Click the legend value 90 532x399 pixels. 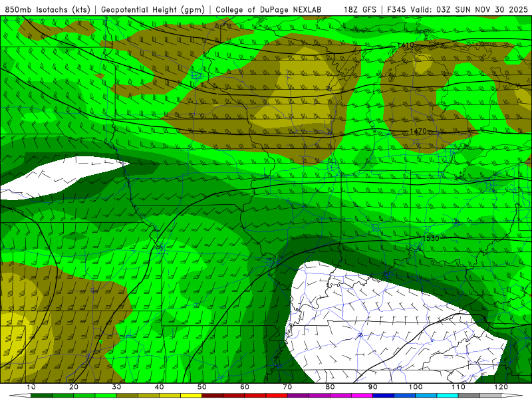[x=373, y=387]
